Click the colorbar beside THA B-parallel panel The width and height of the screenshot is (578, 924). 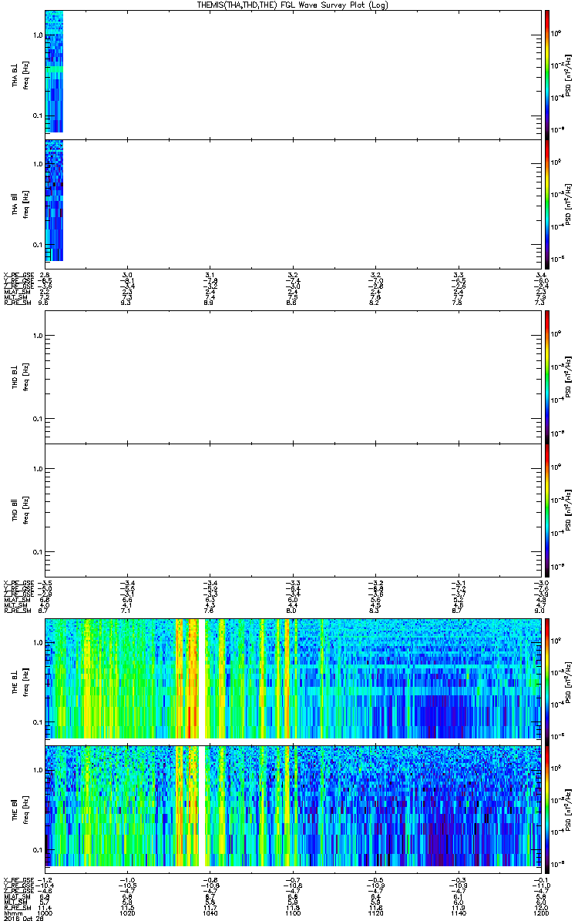point(546,204)
